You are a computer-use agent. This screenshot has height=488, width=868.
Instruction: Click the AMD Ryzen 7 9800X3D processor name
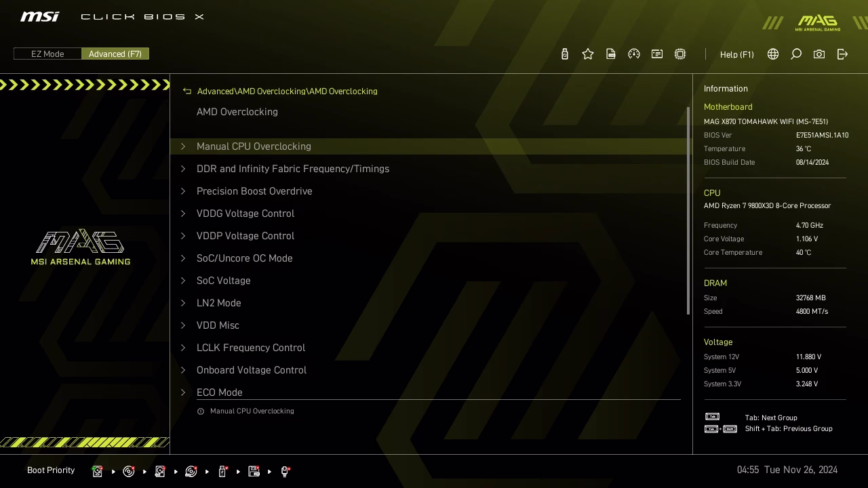[x=767, y=206]
